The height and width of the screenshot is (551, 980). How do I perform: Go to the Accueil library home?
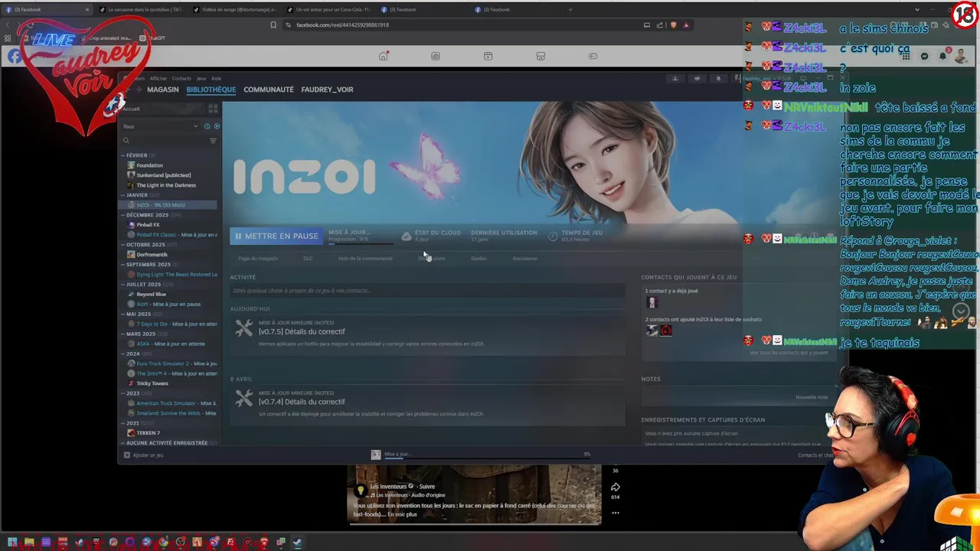[x=163, y=109]
